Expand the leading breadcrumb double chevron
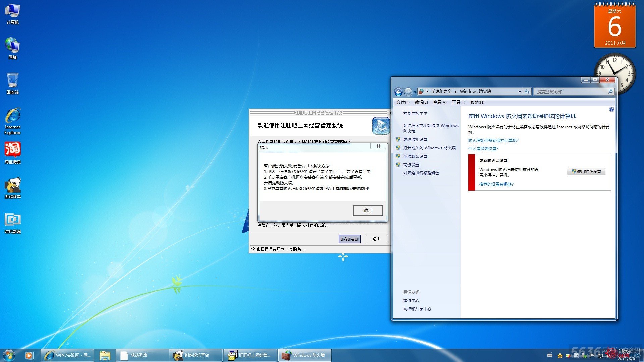This screenshot has width=644, height=362. [x=427, y=92]
